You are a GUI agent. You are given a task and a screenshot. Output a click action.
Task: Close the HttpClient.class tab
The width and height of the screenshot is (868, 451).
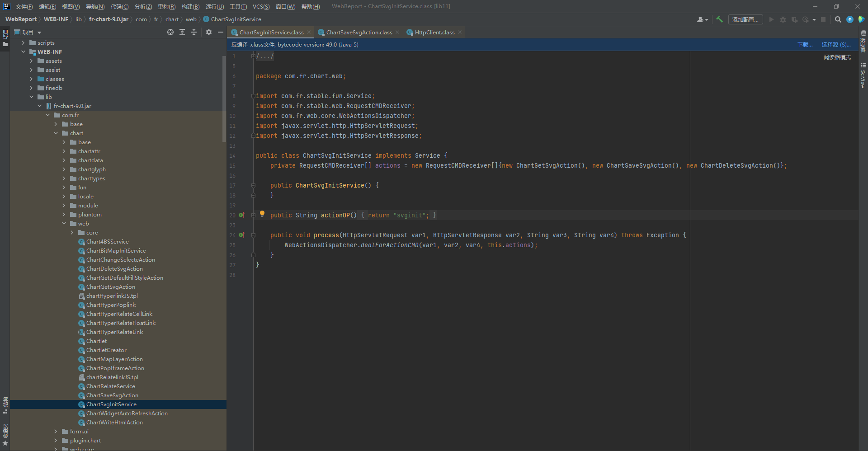460,32
